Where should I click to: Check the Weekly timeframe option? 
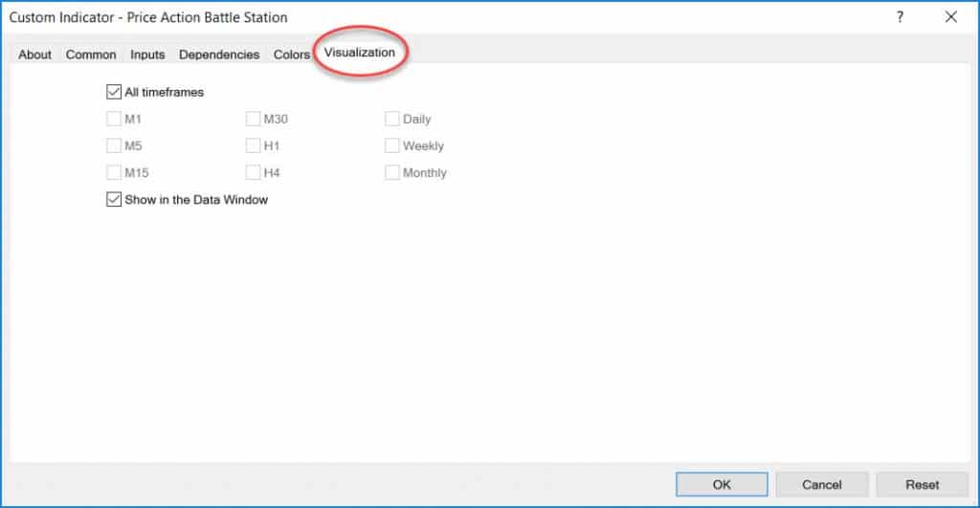point(392,146)
